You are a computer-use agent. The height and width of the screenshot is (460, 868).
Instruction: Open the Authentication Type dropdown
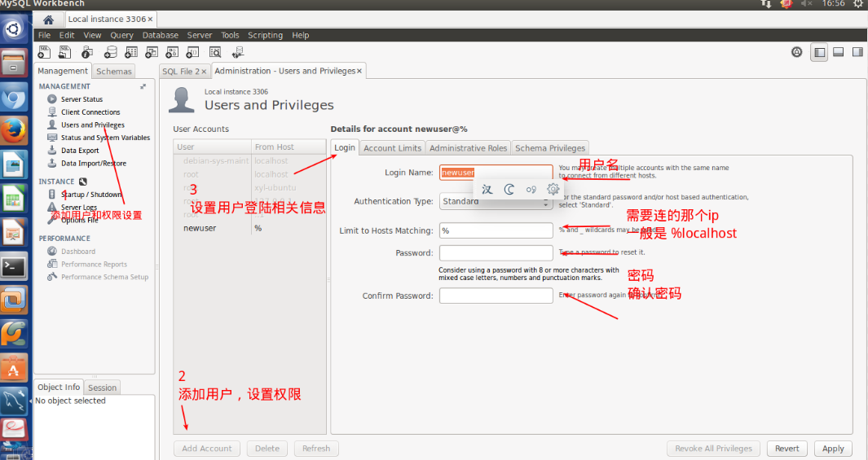pyautogui.click(x=496, y=201)
